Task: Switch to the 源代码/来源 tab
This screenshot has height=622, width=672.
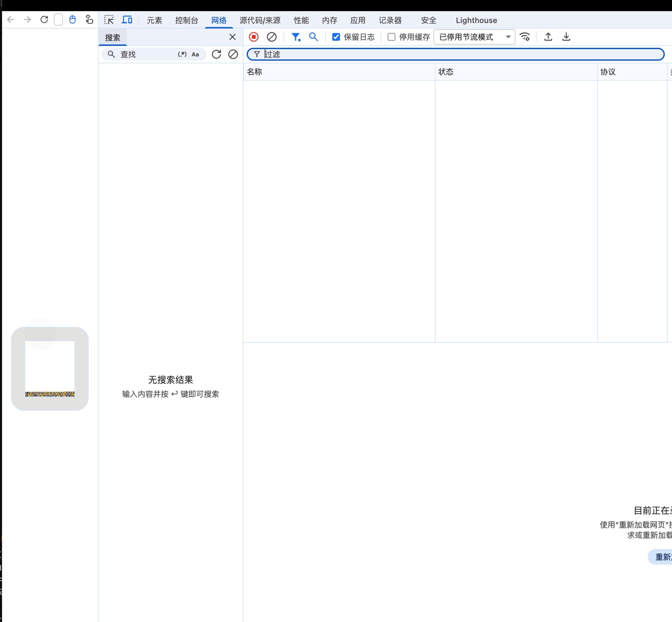Action: point(260,20)
